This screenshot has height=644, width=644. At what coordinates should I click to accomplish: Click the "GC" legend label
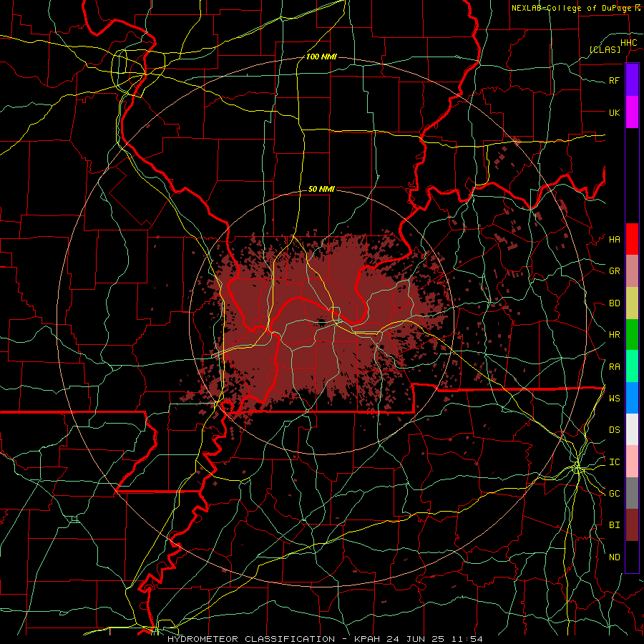point(614,493)
